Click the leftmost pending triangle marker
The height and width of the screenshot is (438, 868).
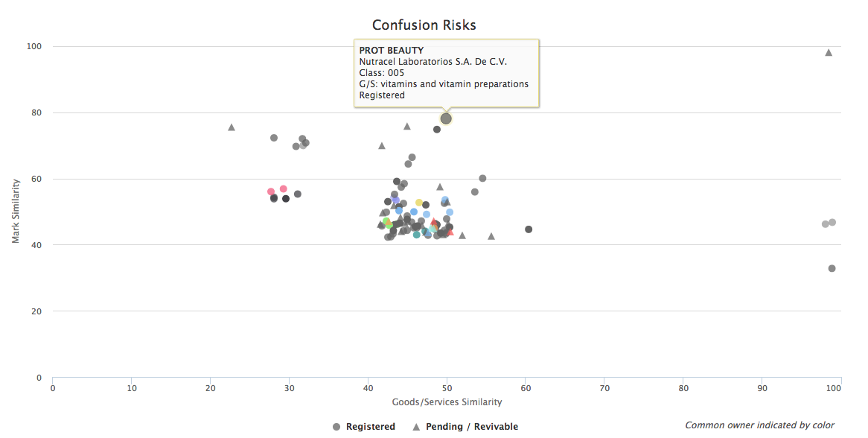(x=232, y=127)
